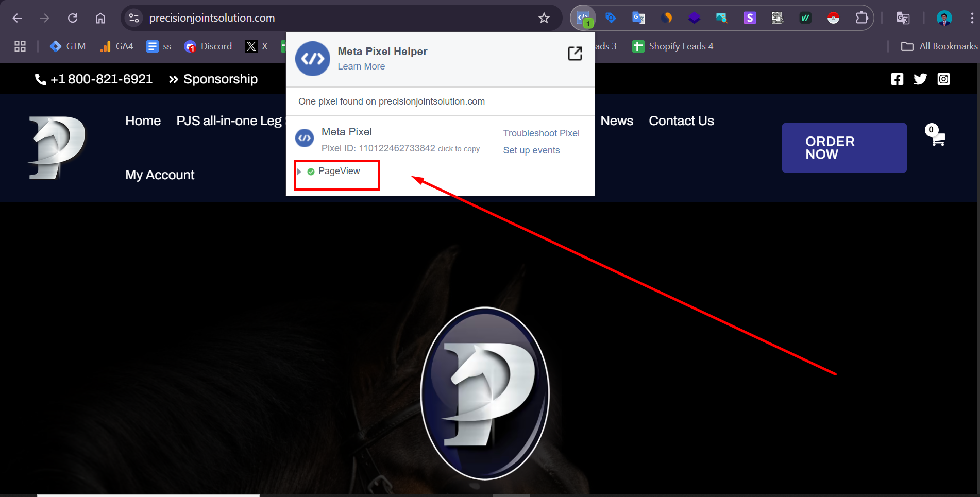Click the shopping cart icon in the site header
Screen dimensions: 980x497
click(937, 138)
